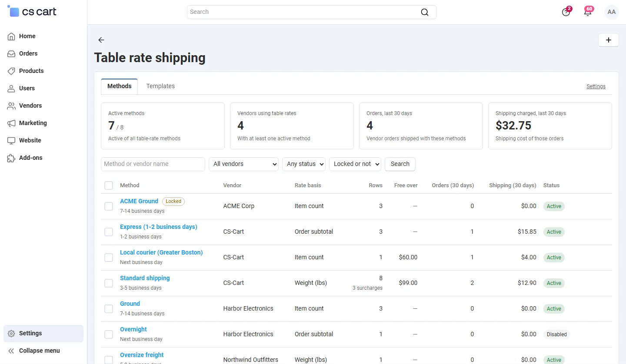Tick the Local courier row checkbox

(109, 258)
